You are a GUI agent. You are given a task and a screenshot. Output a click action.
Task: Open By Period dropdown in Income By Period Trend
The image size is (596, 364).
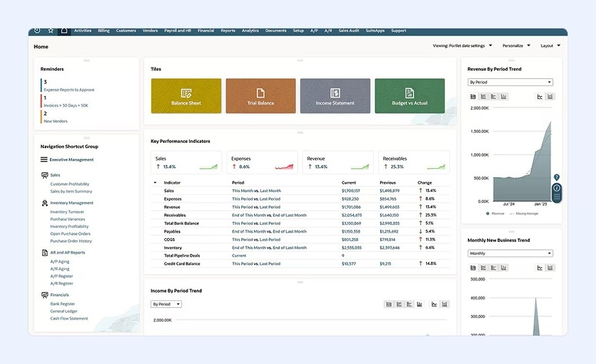tap(166, 304)
